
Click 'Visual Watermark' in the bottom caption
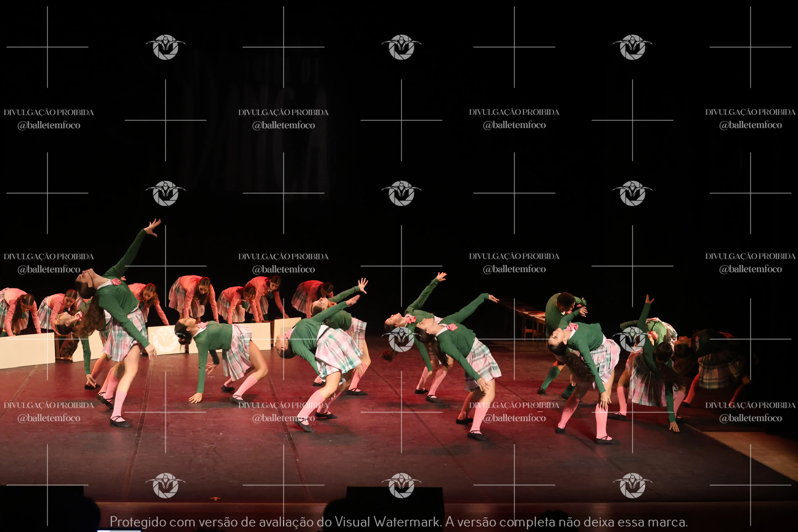click(x=387, y=521)
